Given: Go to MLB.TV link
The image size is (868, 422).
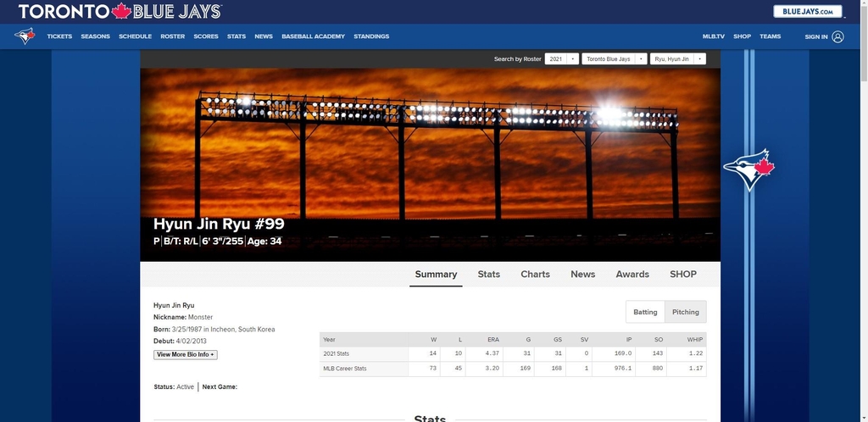Looking at the screenshot, I should coord(713,36).
